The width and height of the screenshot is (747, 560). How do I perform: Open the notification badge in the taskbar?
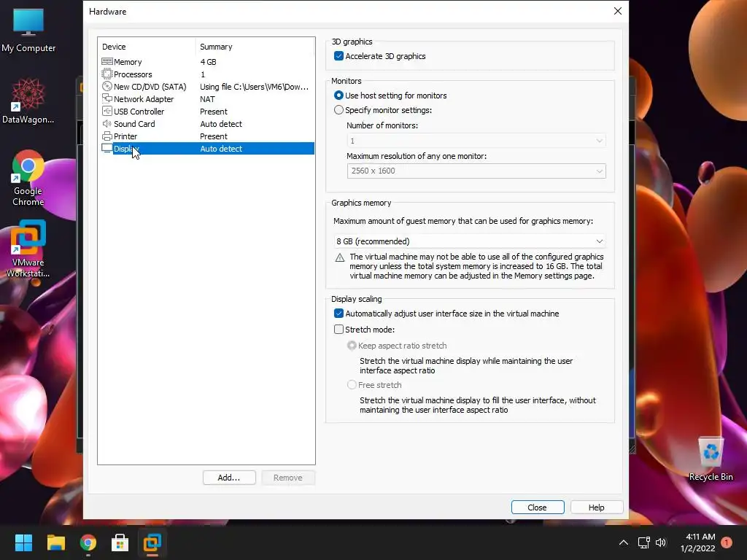(727, 542)
